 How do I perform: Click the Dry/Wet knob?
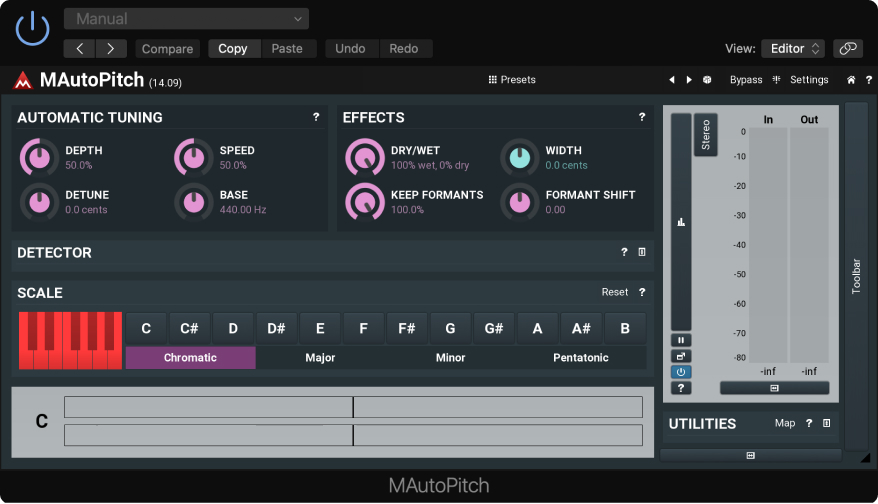click(365, 158)
